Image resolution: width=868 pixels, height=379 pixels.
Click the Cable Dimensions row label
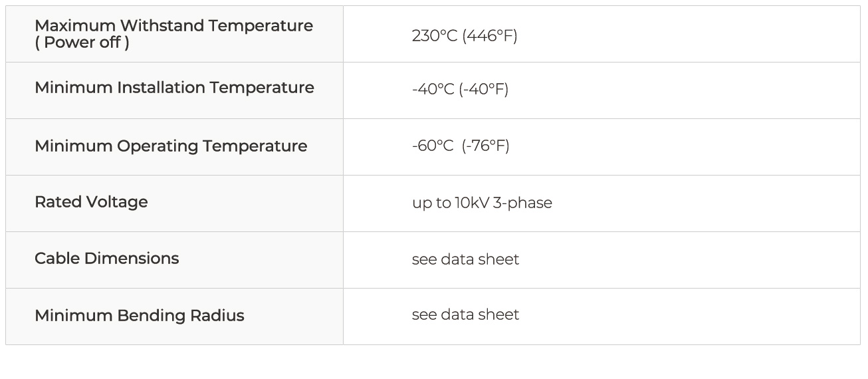coord(106,259)
